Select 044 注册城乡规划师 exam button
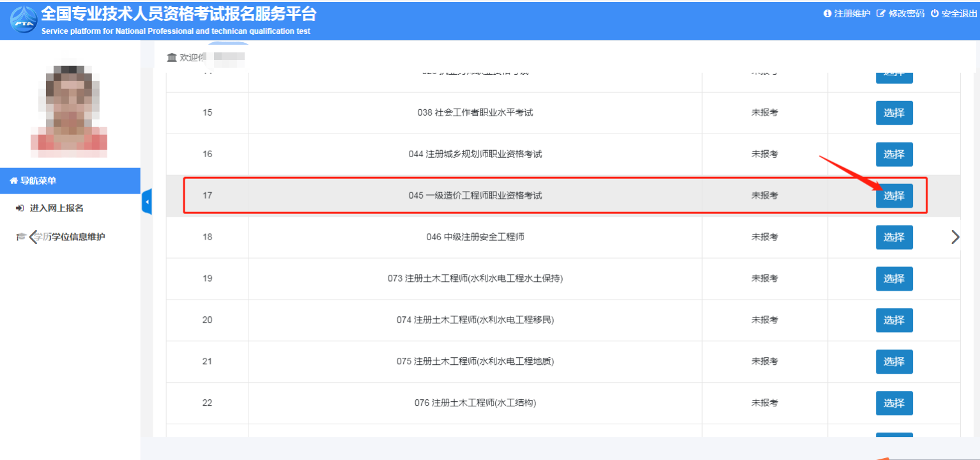This screenshot has width=980, height=460. pos(894,154)
